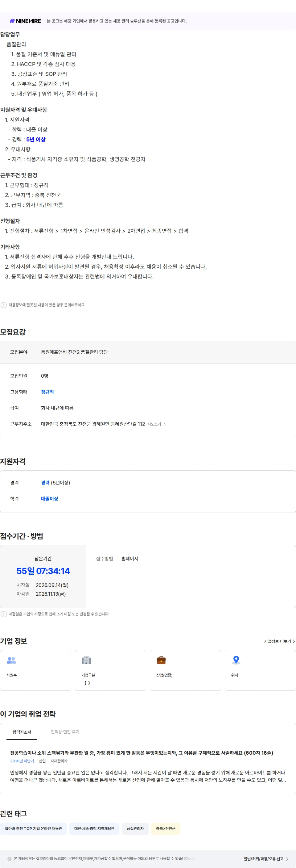Click the 위치 info card

pyautogui.click(x=260, y=670)
